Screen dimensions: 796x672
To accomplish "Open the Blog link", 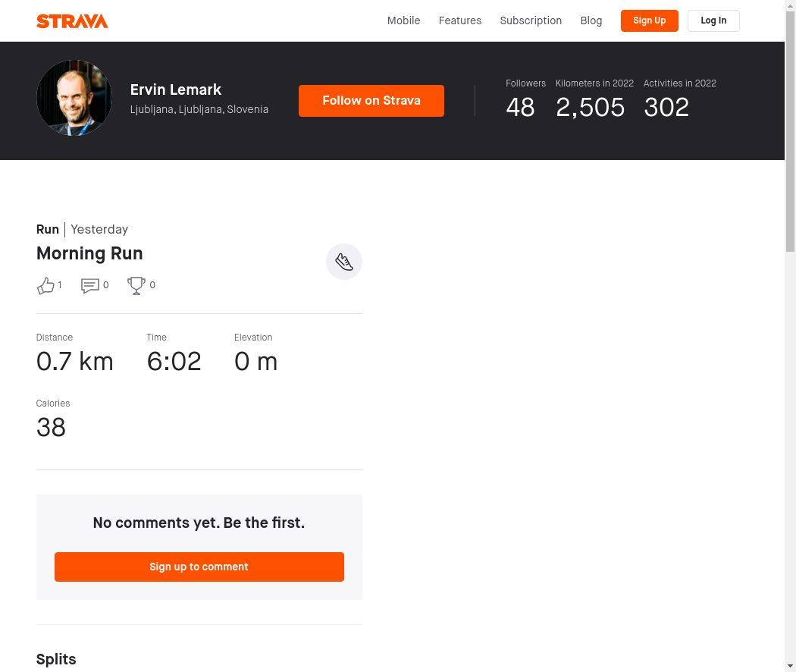I will [591, 20].
